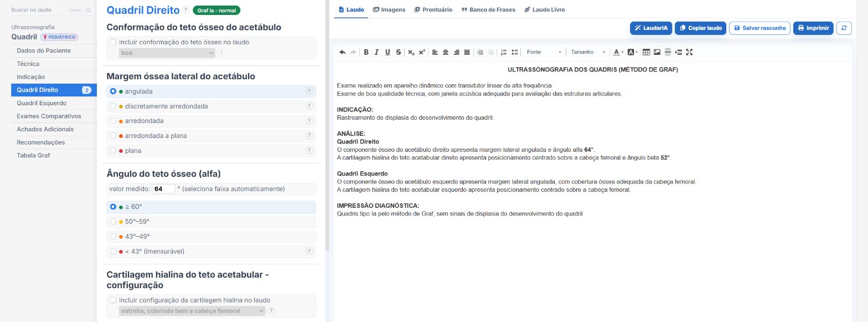Click the 'valor medido' angle input field

164,189
